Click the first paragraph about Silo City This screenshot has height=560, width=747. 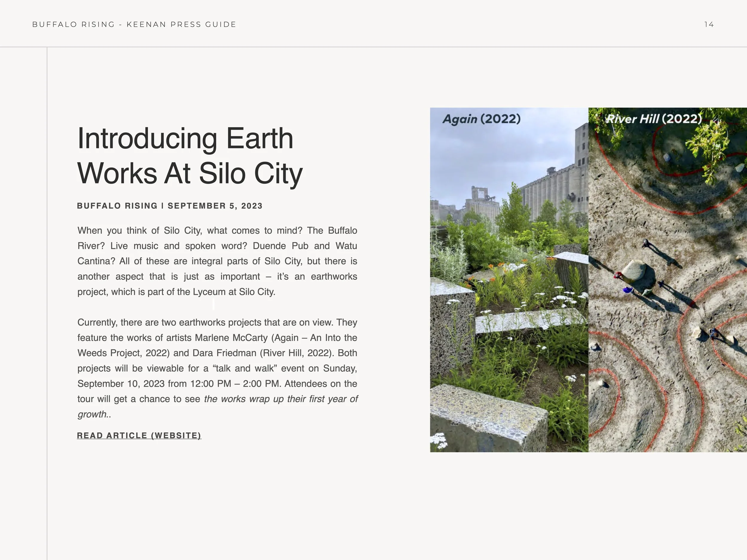coord(217,261)
